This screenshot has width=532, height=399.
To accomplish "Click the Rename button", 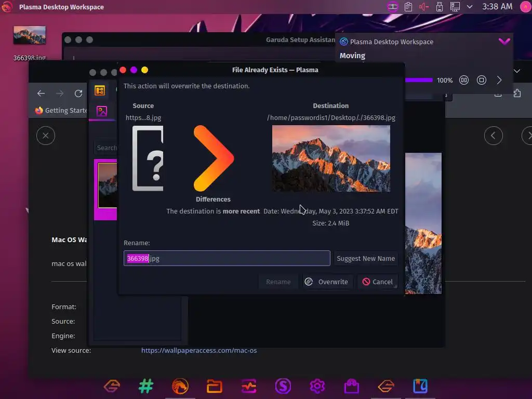I will [278, 282].
